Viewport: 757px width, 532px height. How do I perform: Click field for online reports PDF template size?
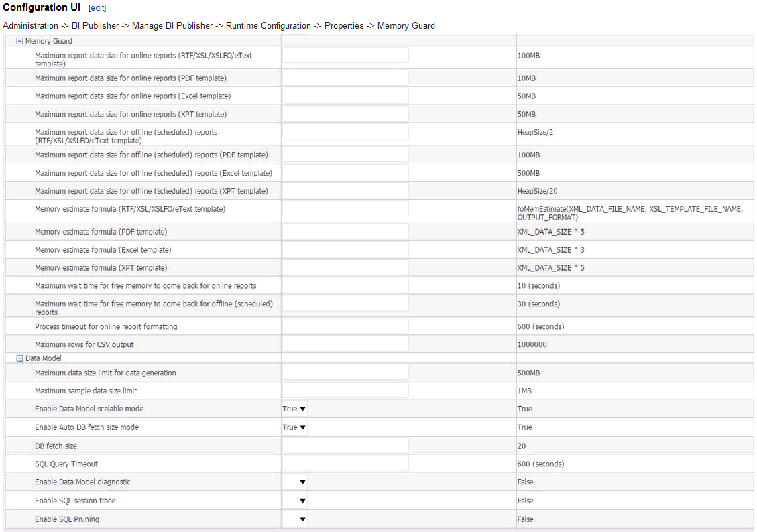[345, 78]
